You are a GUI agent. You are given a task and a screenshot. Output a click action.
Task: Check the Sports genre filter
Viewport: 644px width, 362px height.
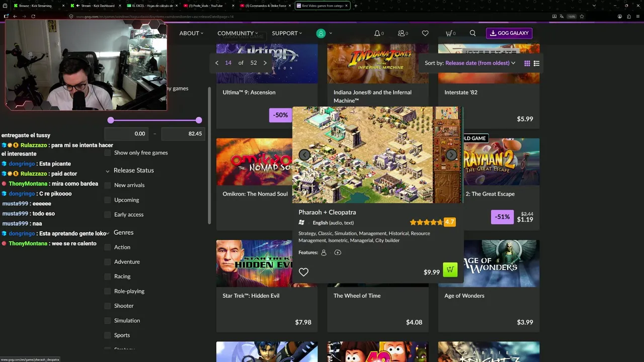point(108,335)
